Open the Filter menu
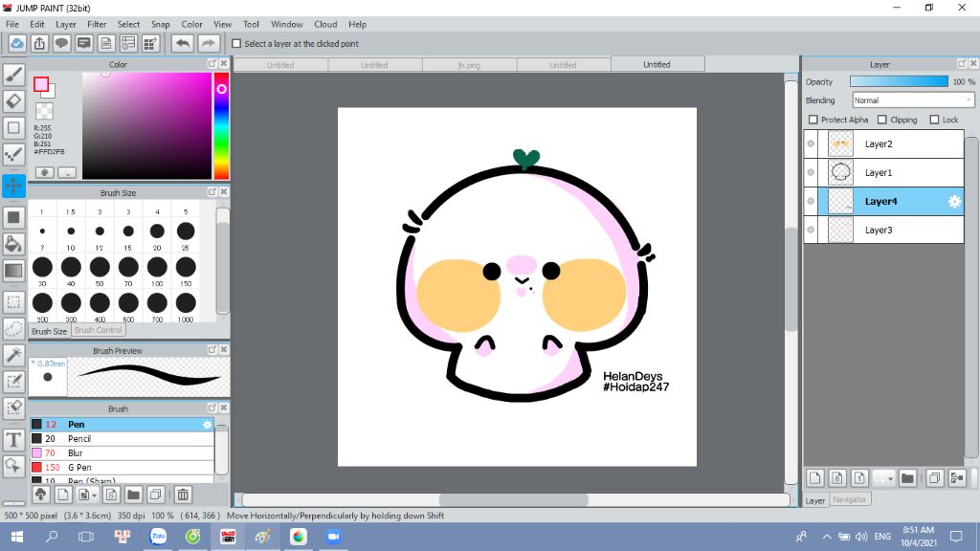This screenshot has width=980, height=551. click(x=97, y=24)
